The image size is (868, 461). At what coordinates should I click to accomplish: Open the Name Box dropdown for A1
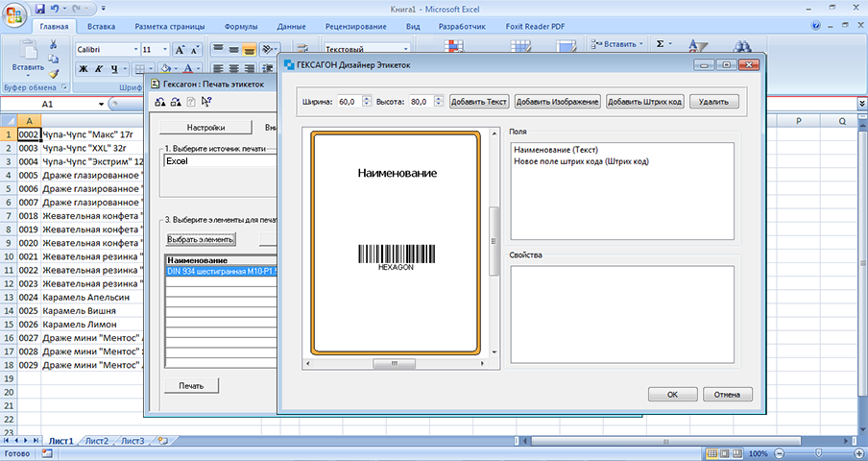click(101, 104)
